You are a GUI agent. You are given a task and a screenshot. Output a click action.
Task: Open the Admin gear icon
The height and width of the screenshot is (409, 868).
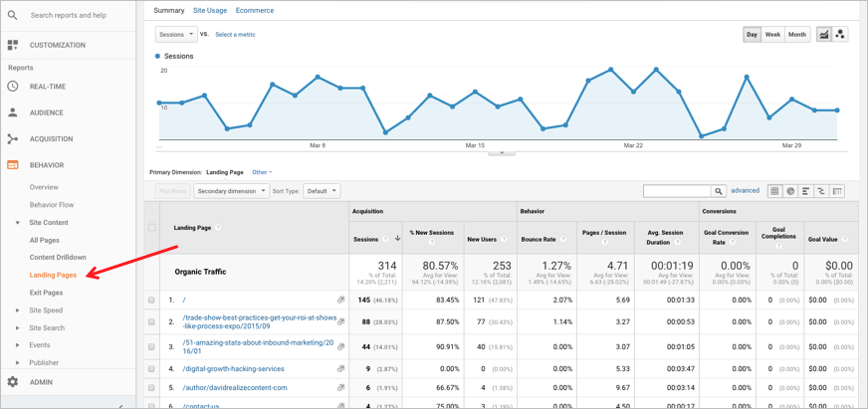pyautogui.click(x=13, y=382)
